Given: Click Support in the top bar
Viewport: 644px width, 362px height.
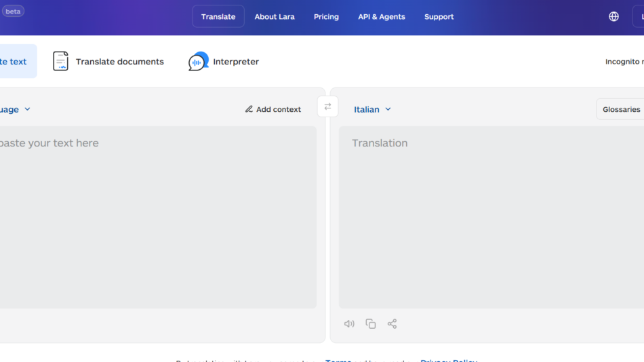Looking at the screenshot, I should point(439,17).
